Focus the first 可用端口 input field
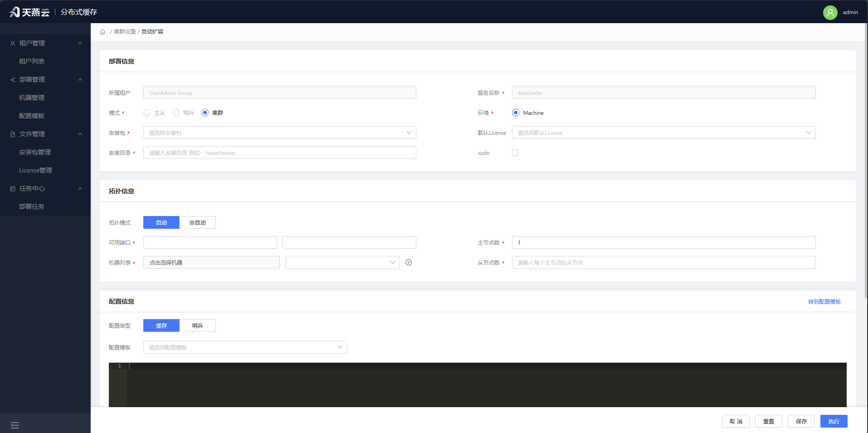This screenshot has width=868, height=433. pos(210,242)
